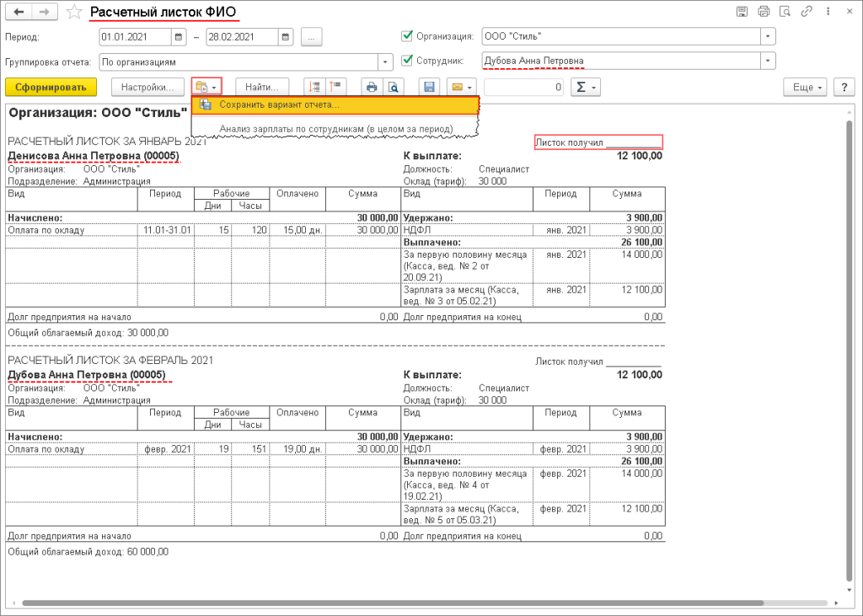Click the print report icon
Image resolution: width=863 pixels, height=616 pixels.
(x=371, y=87)
